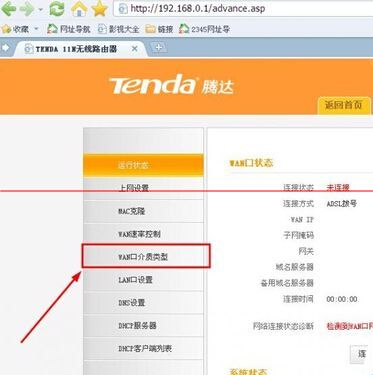Click the 连接时间 label
373x375 pixels.
tap(298, 299)
